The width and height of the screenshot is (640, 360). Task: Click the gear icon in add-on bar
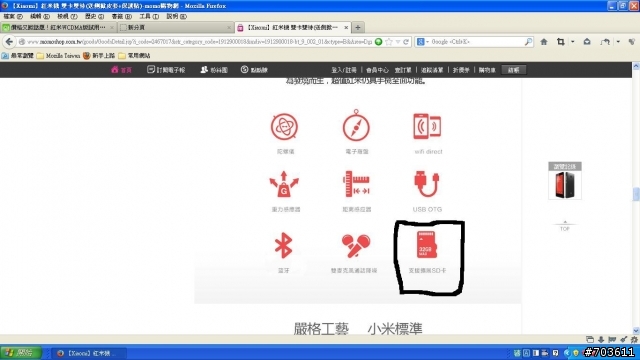[x=633, y=339]
